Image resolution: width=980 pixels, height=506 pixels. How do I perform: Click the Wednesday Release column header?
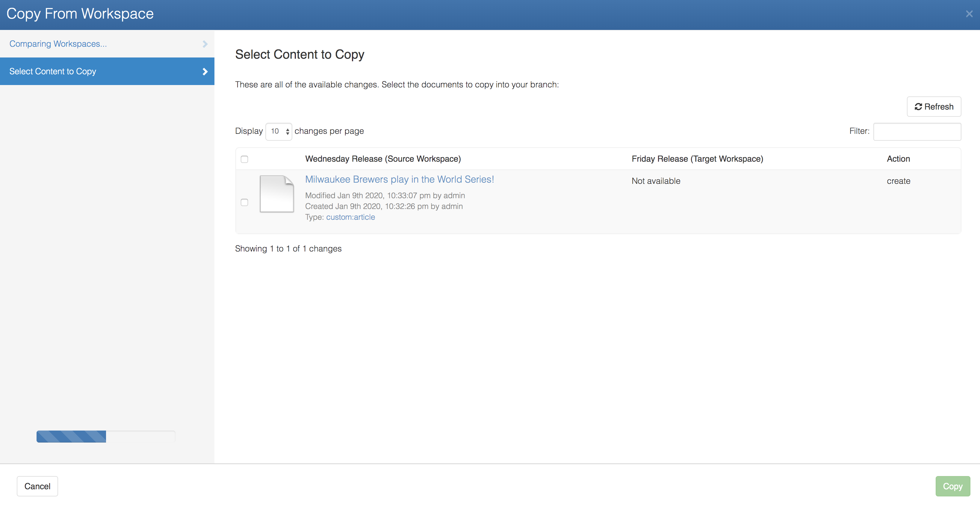(x=383, y=159)
